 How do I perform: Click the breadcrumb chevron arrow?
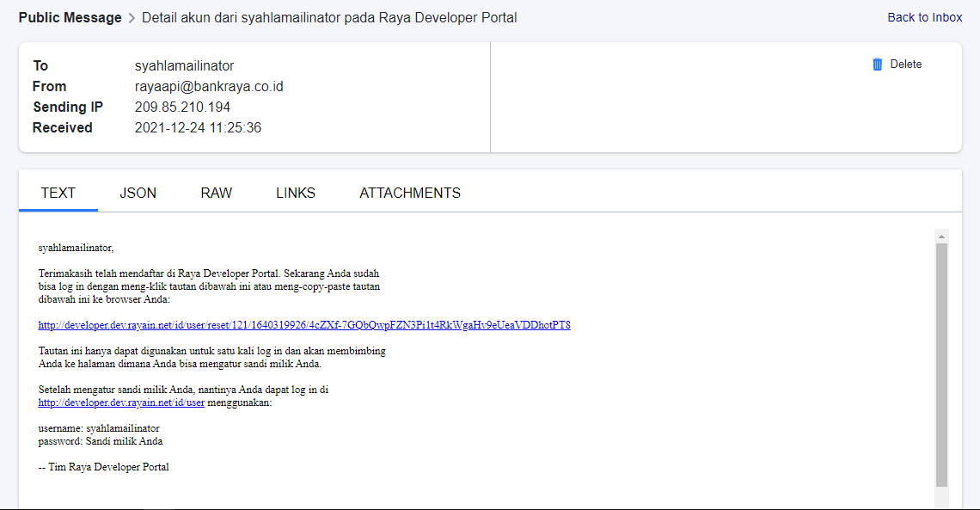coord(132,18)
